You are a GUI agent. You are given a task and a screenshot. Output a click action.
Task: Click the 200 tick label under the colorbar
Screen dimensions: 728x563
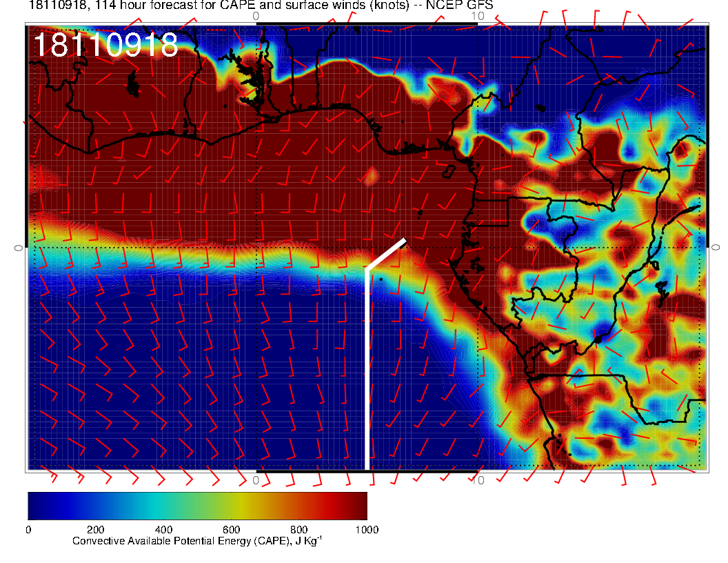point(95,530)
